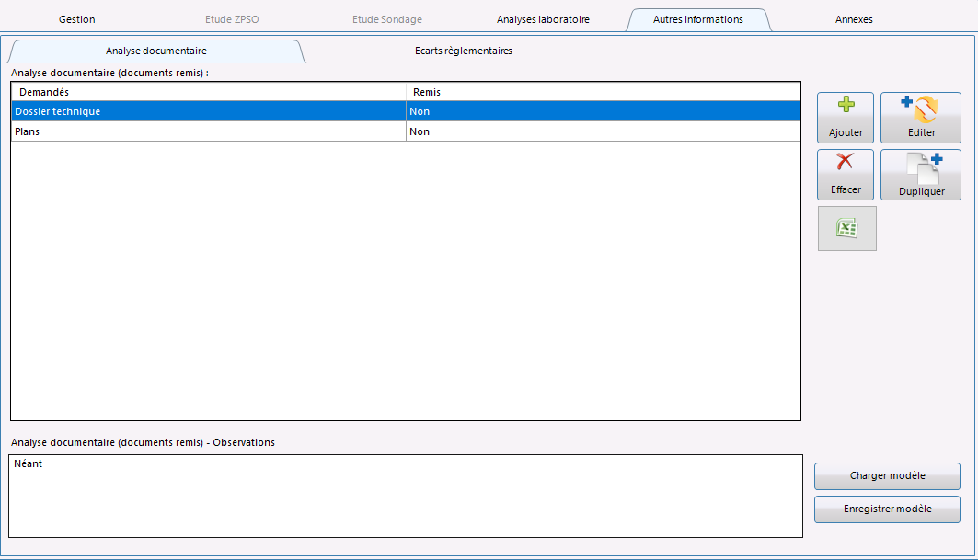Screen dimensions: 978x560
Task: Click the Ajouter green plus button
Action: click(846, 118)
